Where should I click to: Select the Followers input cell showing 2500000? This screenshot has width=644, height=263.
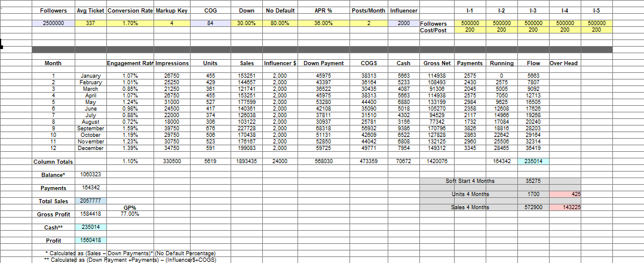point(53,23)
